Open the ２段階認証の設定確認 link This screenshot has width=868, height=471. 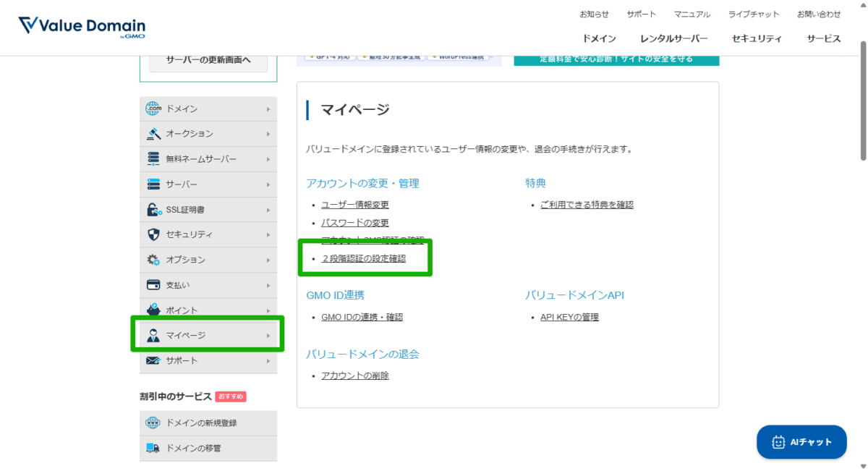[364, 258]
